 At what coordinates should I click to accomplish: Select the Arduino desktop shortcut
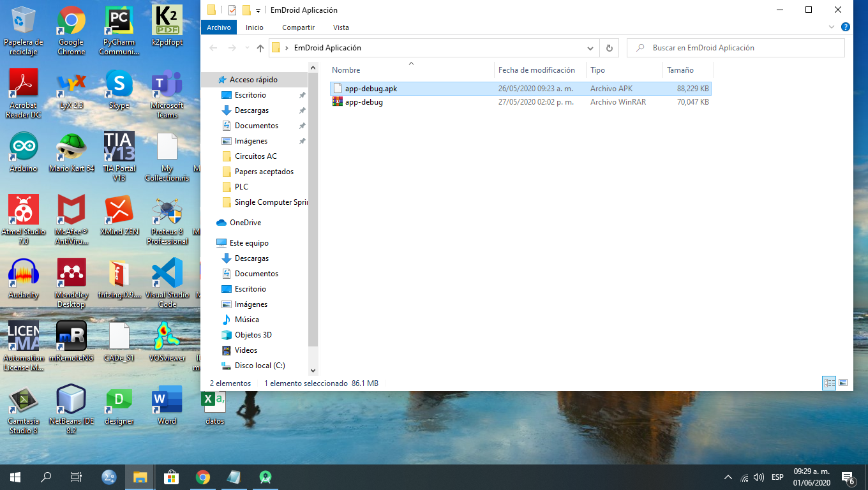24,153
